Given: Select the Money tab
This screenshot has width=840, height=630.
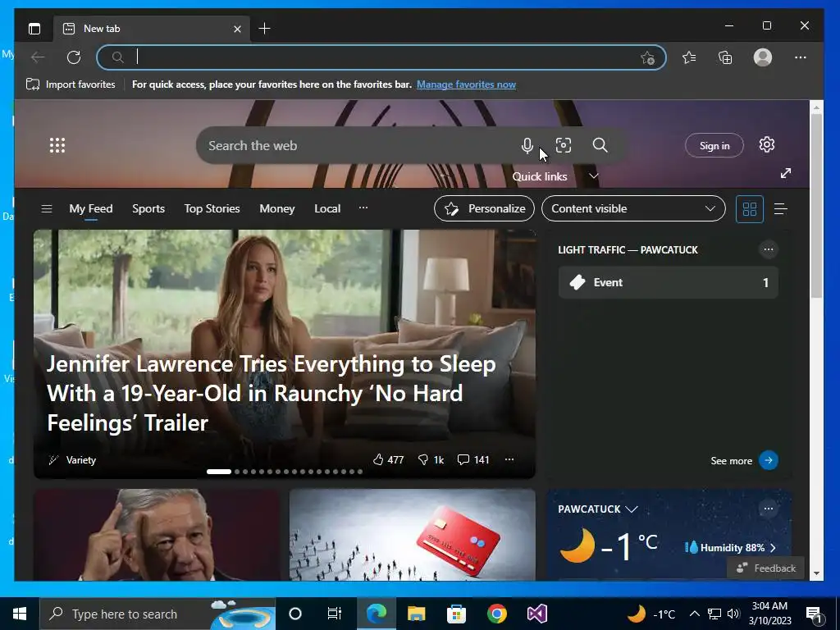Looking at the screenshot, I should [x=277, y=208].
